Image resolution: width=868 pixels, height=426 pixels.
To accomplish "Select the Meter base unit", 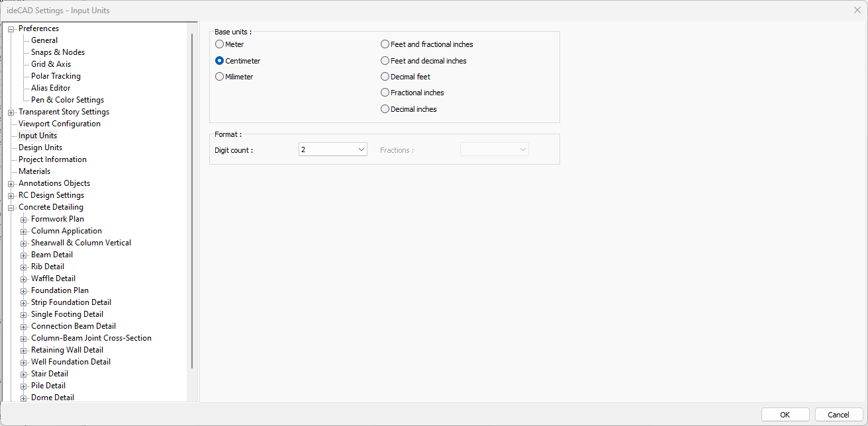I will click(220, 44).
